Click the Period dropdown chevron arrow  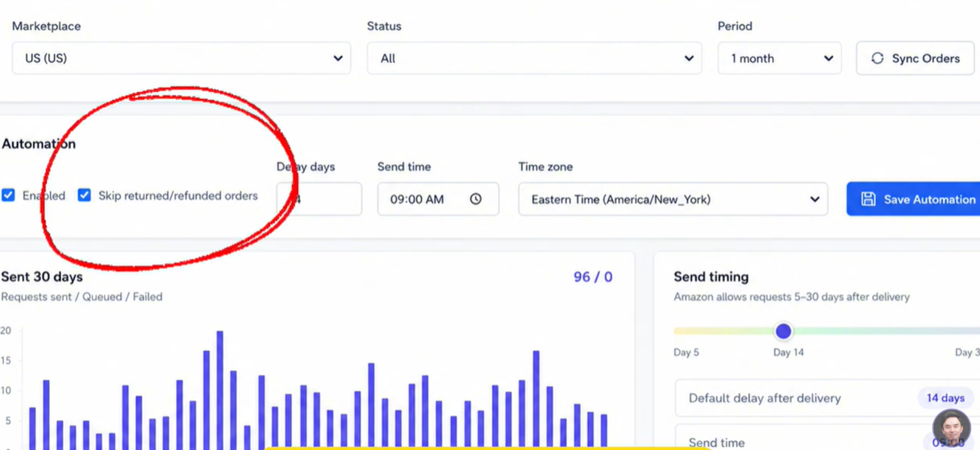(828, 58)
